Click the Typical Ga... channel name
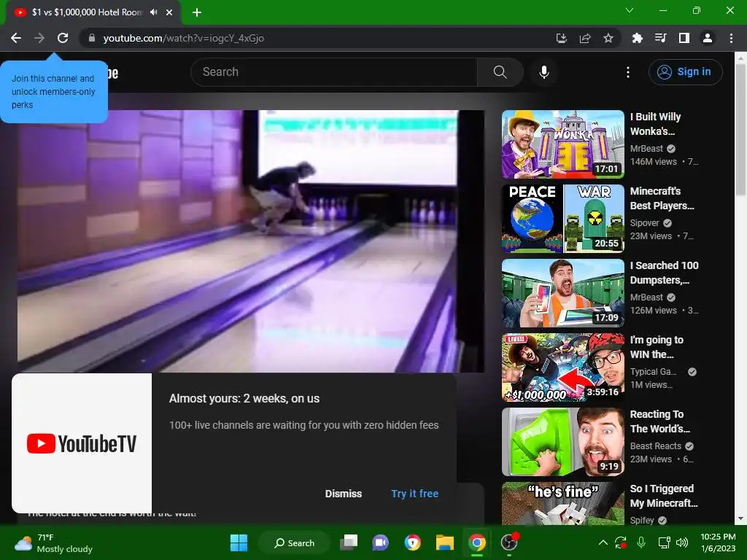 653,371
